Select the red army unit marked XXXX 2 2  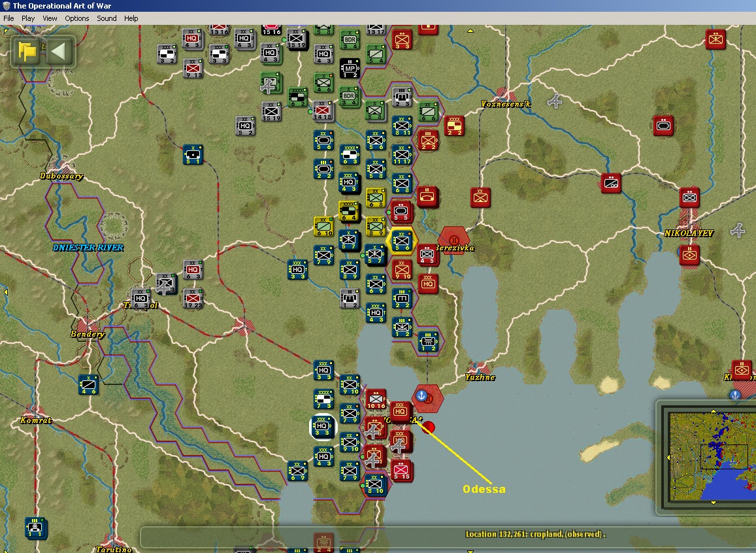click(453, 126)
